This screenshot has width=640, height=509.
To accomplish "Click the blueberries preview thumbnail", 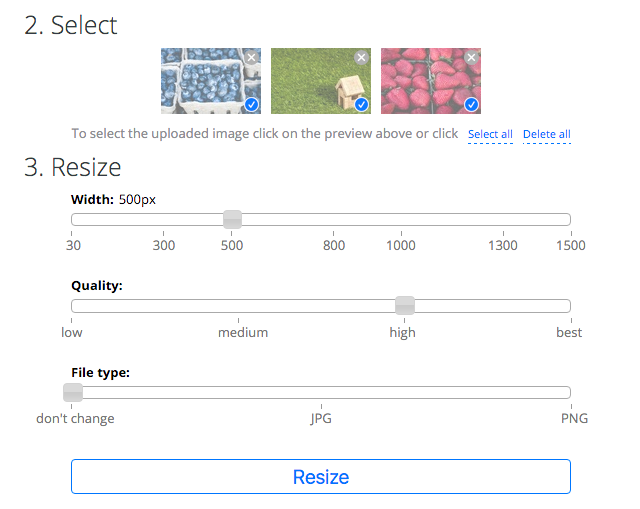I will 205,82.
